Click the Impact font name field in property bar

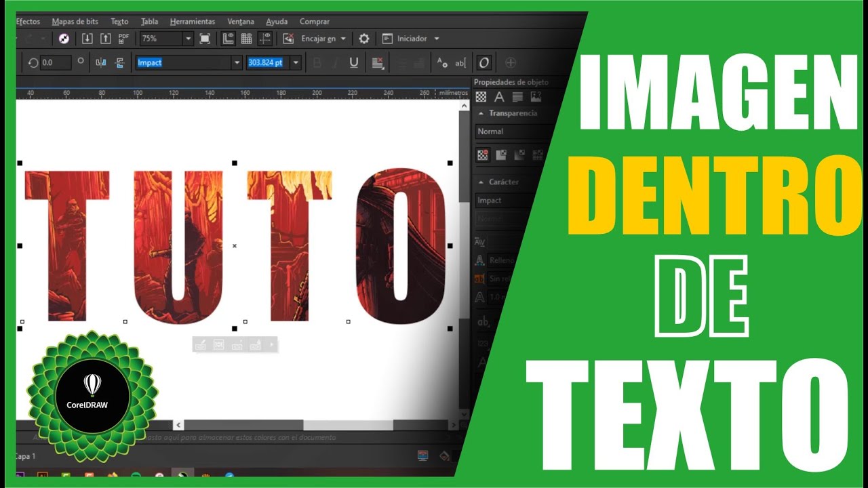(183, 62)
